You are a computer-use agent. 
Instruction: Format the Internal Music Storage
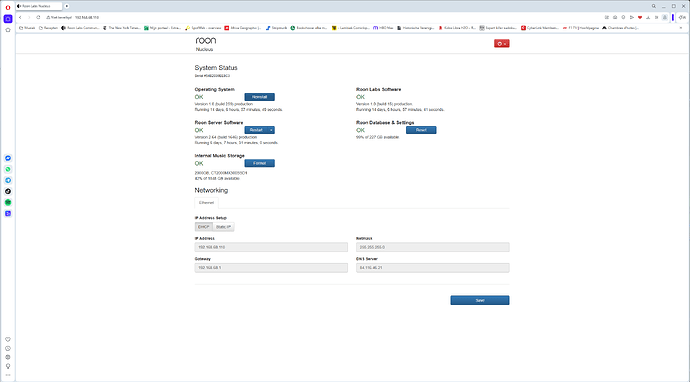tap(260, 163)
